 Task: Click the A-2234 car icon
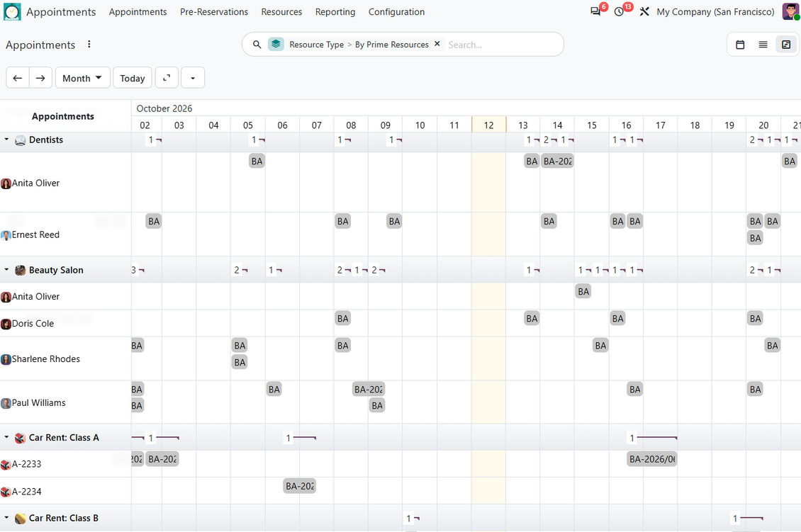click(6, 492)
